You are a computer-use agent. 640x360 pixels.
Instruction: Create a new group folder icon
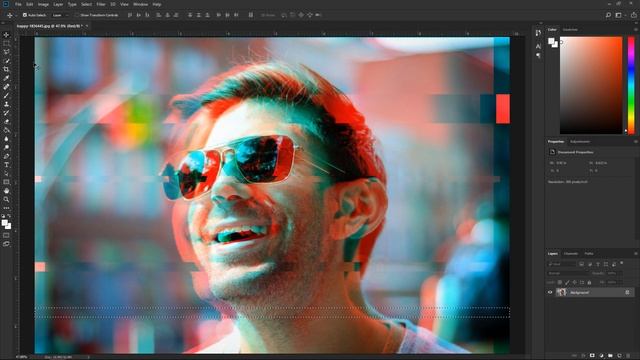610,356
